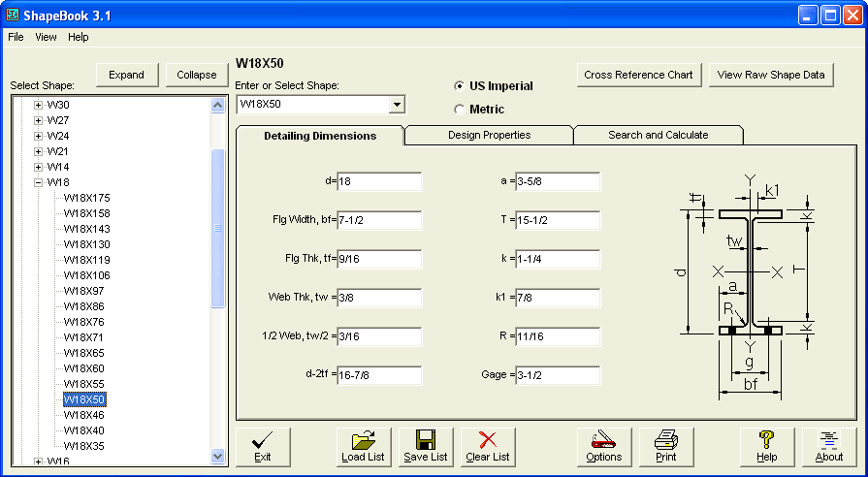Open the View menu
868x477 pixels.
[46, 37]
